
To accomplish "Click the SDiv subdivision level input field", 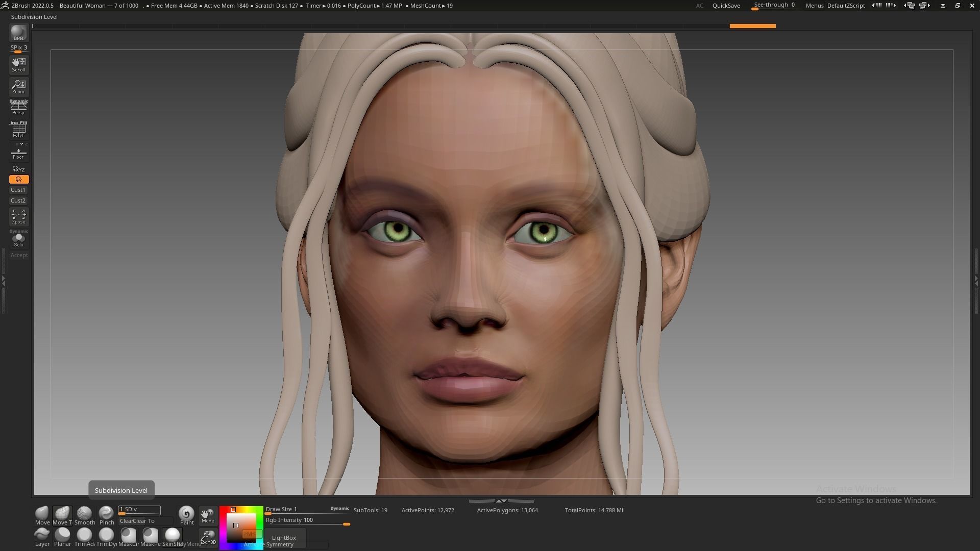I will (139, 509).
